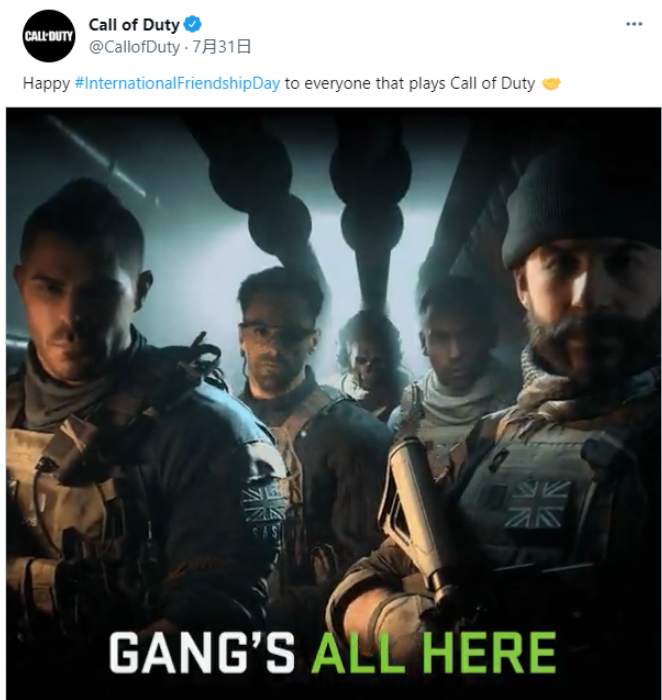662x700 pixels.
Task: Click the 7月31日 post date
Action: click(x=221, y=47)
